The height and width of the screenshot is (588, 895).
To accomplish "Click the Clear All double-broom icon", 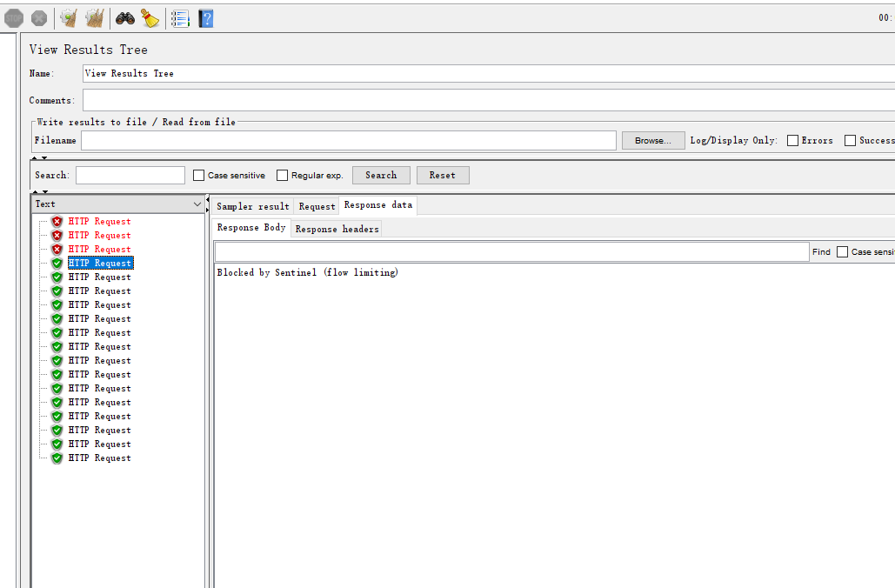I will tap(95, 18).
